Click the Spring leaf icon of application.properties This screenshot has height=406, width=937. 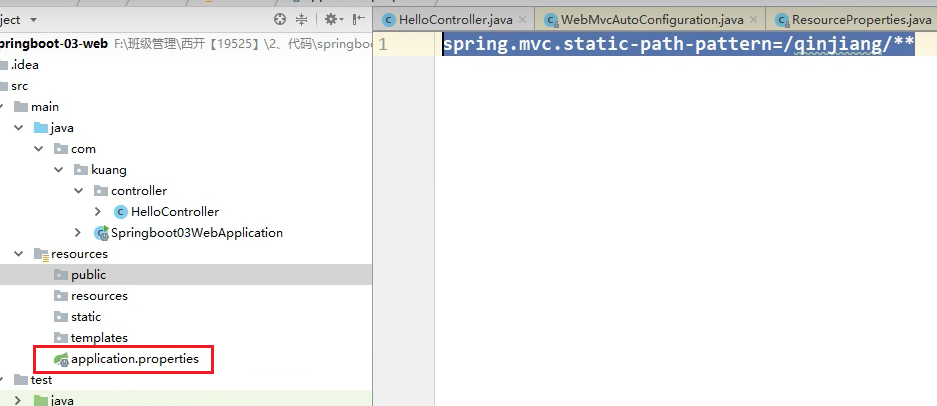(60, 359)
